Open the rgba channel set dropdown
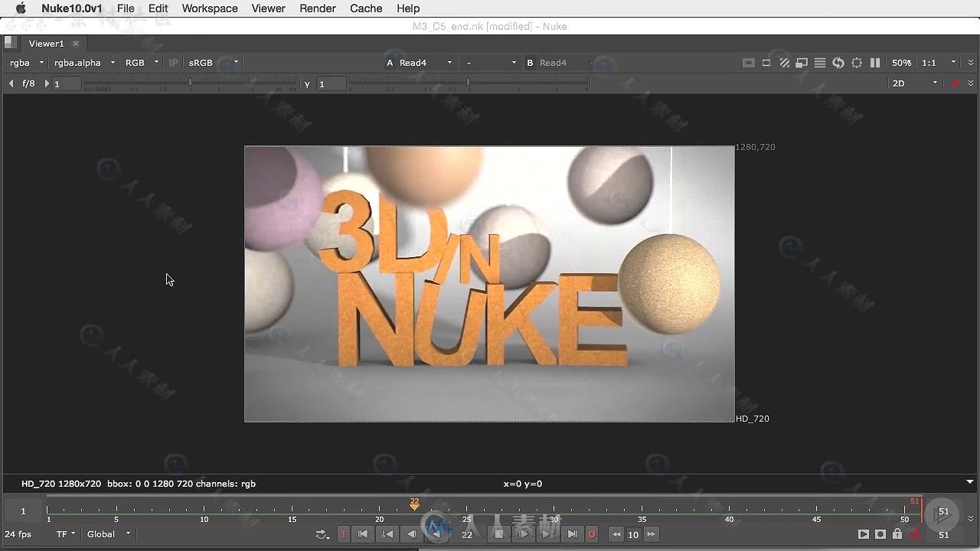The image size is (980, 551). point(26,63)
